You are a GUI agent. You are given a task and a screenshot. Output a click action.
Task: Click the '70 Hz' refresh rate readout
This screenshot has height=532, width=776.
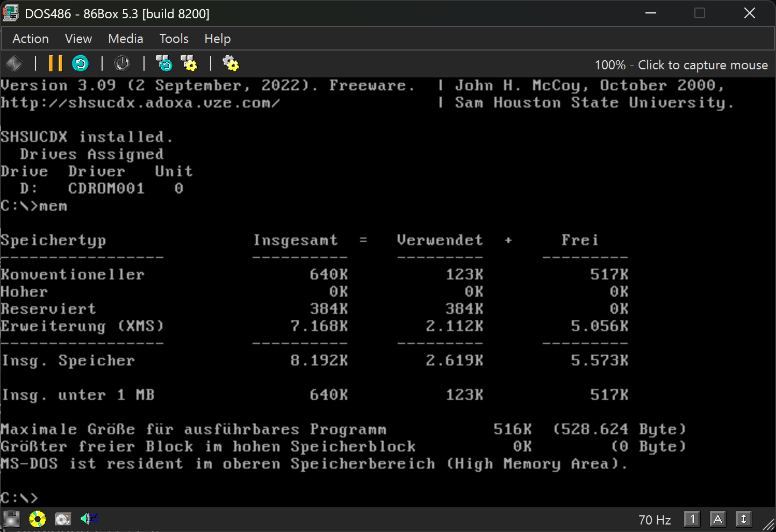tap(655, 520)
